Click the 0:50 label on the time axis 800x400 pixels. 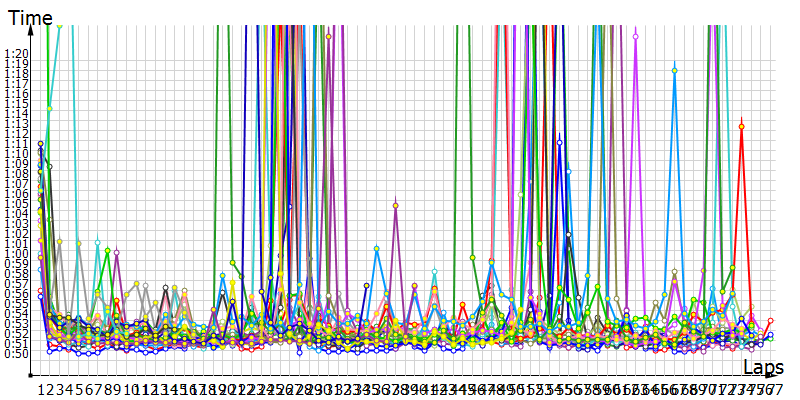(x=15, y=352)
